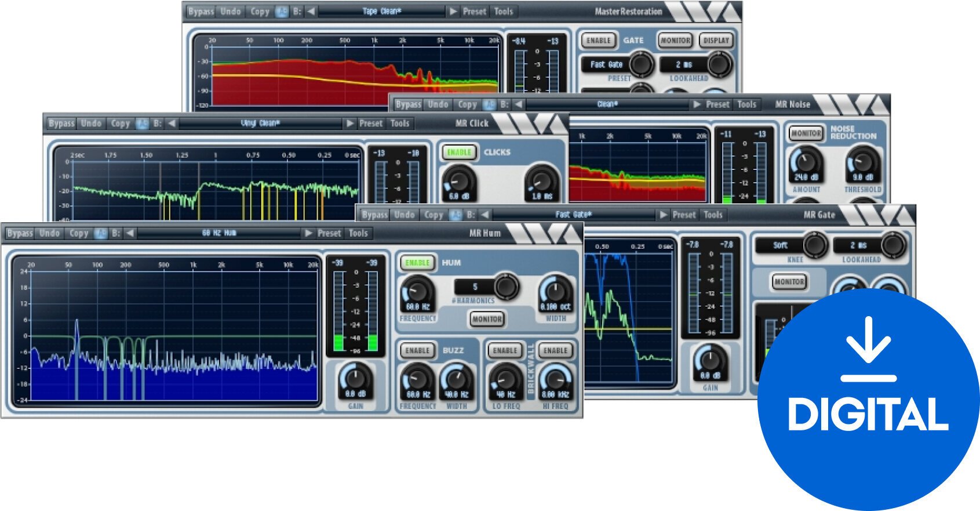
Task: Open Preset menu in MR Hum window
Action: point(329,233)
